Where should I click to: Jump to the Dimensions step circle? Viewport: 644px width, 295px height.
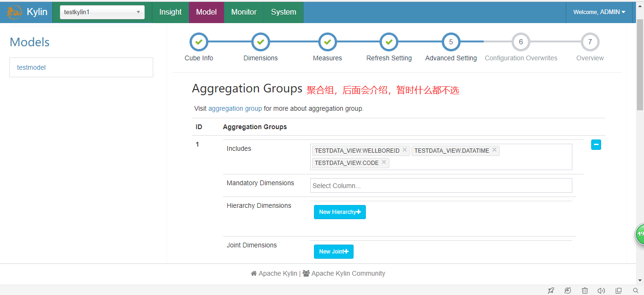click(261, 42)
